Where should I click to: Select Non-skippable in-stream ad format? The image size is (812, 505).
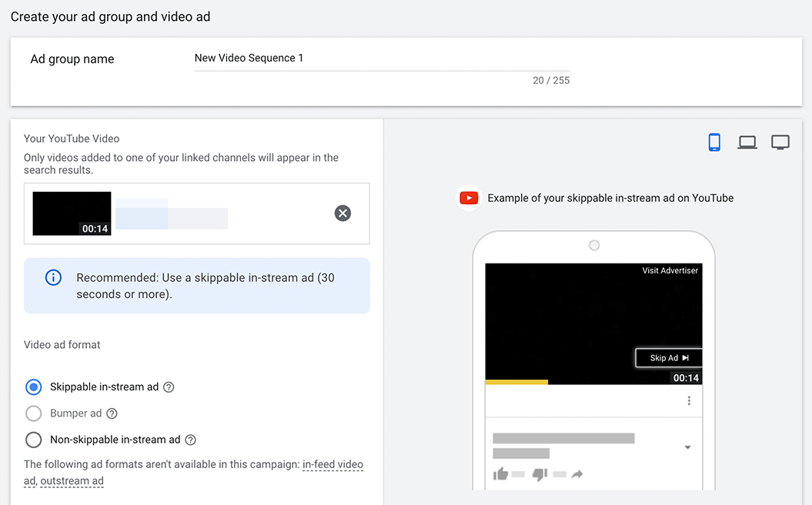(x=34, y=440)
